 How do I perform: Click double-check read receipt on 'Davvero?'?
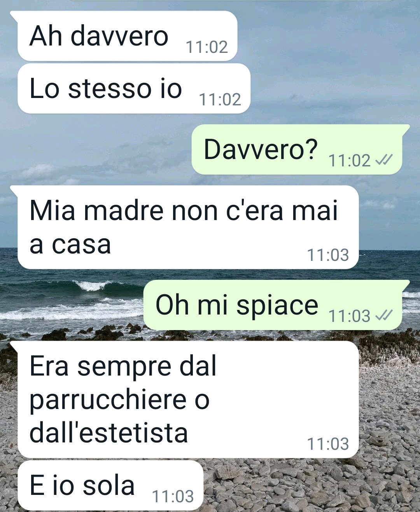(x=383, y=160)
